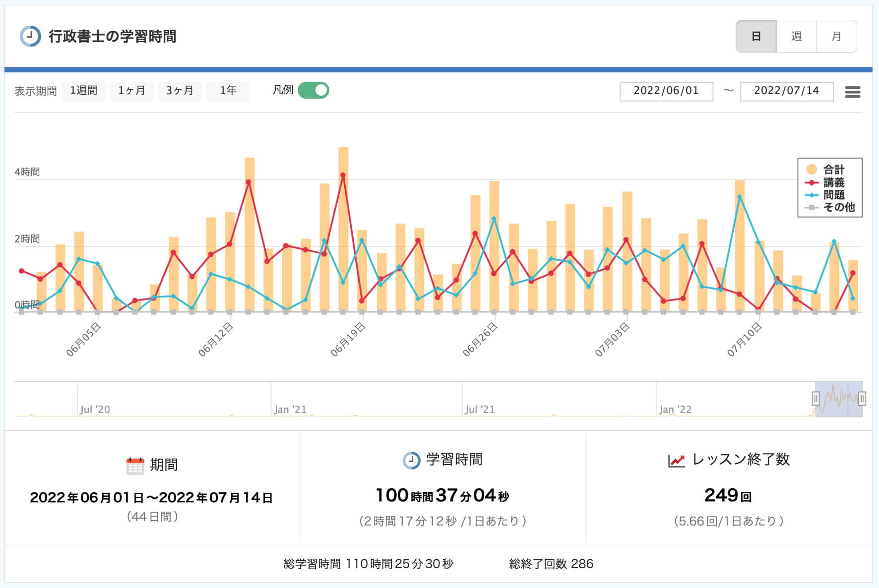Screen dimensions: 879x588
Task: Set display period to 3ヶ月
Action: point(180,91)
